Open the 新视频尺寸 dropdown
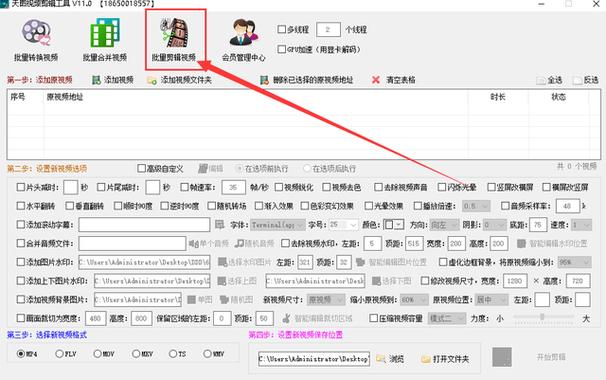Screen dimensions: 606x380 [326, 300]
